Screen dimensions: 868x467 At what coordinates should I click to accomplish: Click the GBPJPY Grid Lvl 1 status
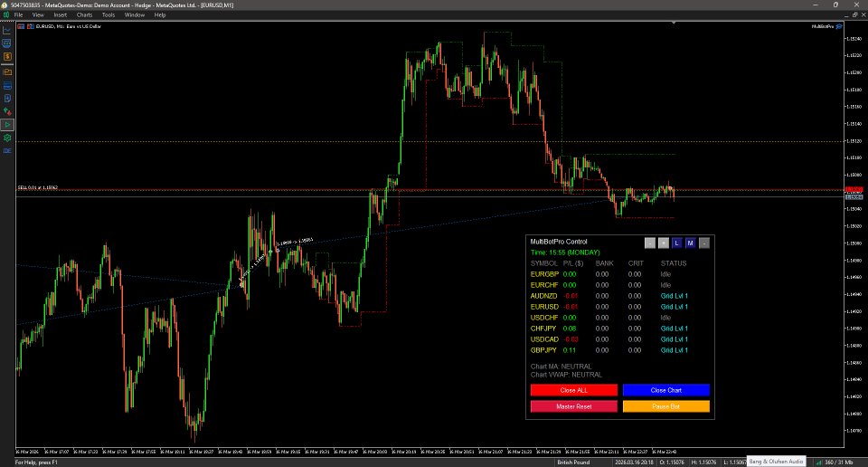pyautogui.click(x=675, y=350)
